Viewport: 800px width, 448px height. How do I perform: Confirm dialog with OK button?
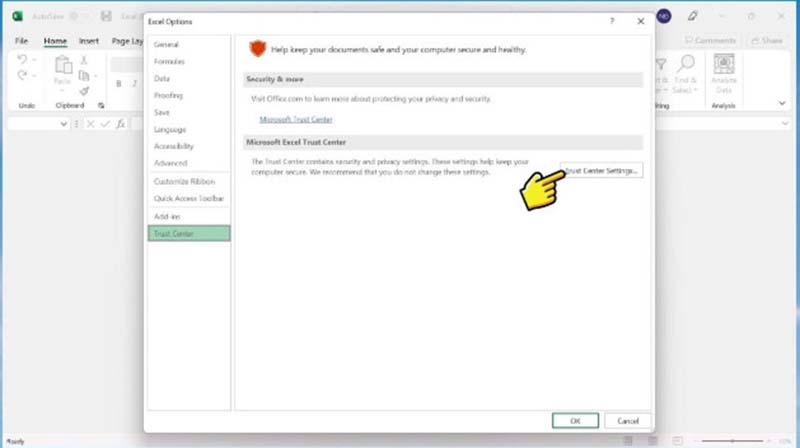click(575, 421)
